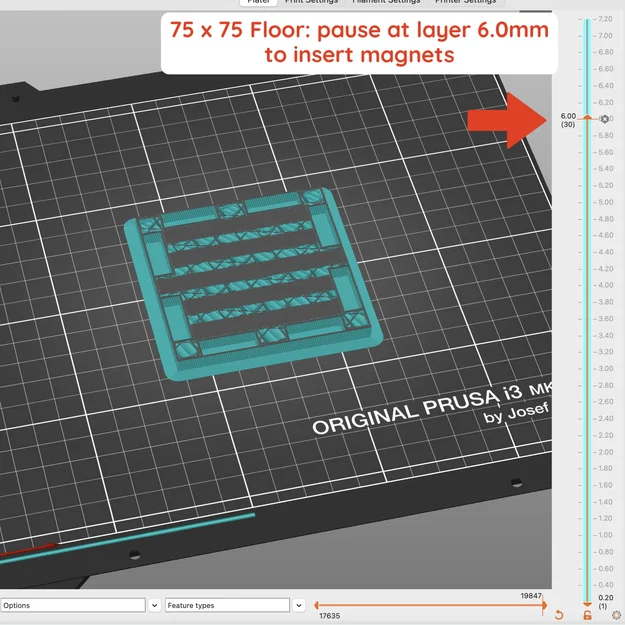Expand the Options dropdown arrow
Image resolution: width=625 pixels, height=625 pixels.
[154, 605]
